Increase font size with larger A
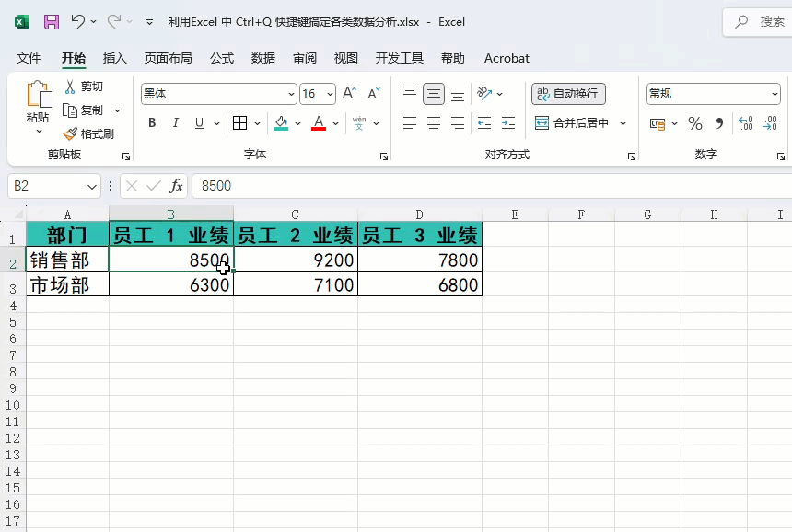The width and height of the screenshot is (792, 532). coord(349,93)
